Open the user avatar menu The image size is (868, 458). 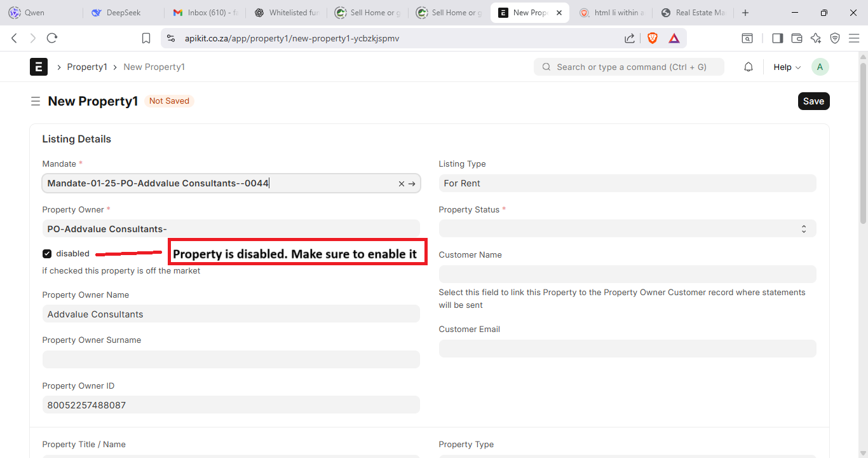(x=820, y=67)
